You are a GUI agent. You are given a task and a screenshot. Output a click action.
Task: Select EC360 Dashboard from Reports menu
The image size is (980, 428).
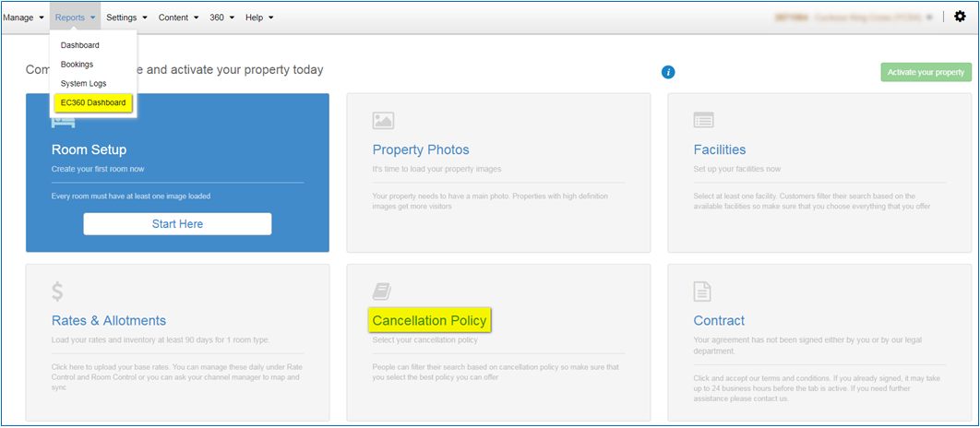pos(93,103)
